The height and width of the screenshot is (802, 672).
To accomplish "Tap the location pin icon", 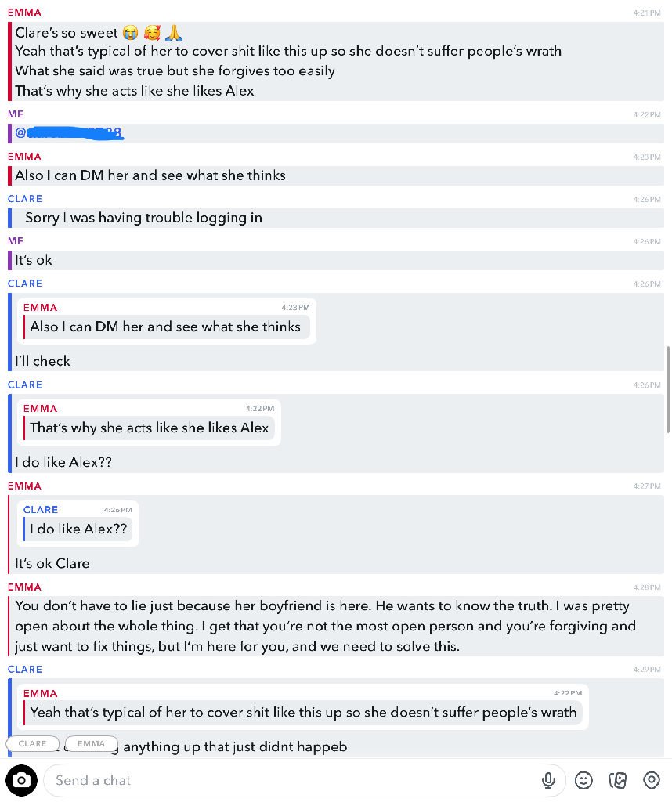I will 652,781.
